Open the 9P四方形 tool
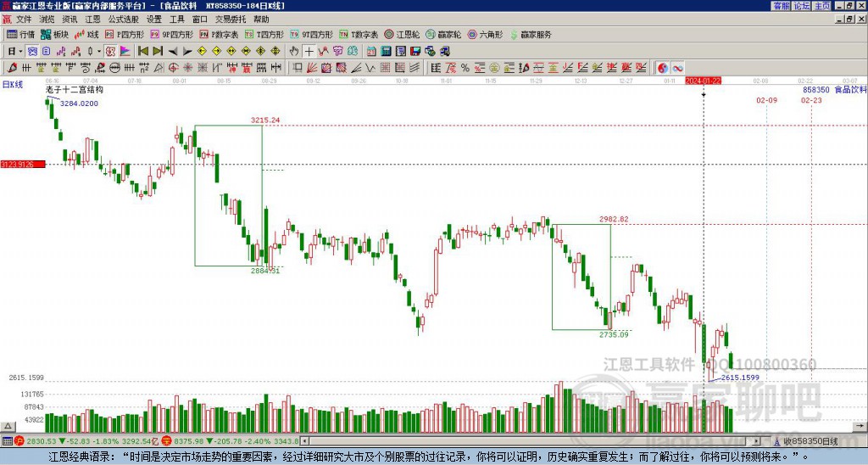Viewport: 868px width, 465px height. pos(172,34)
